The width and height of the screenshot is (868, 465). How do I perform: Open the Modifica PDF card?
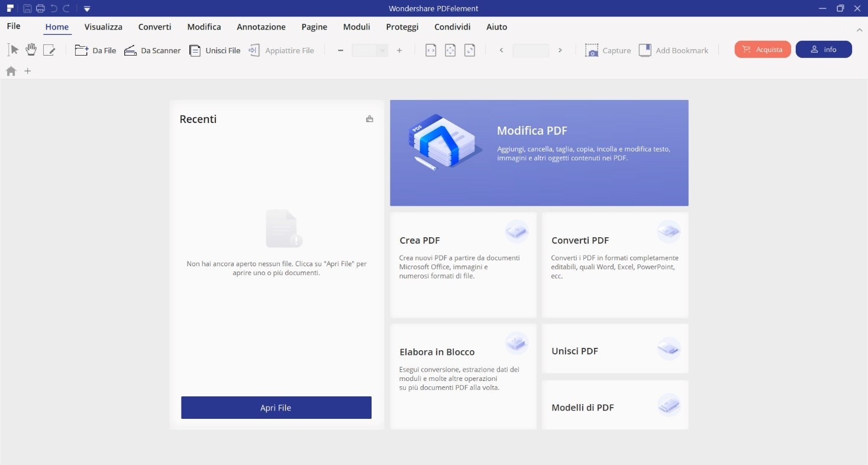pyautogui.click(x=539, y=153)
